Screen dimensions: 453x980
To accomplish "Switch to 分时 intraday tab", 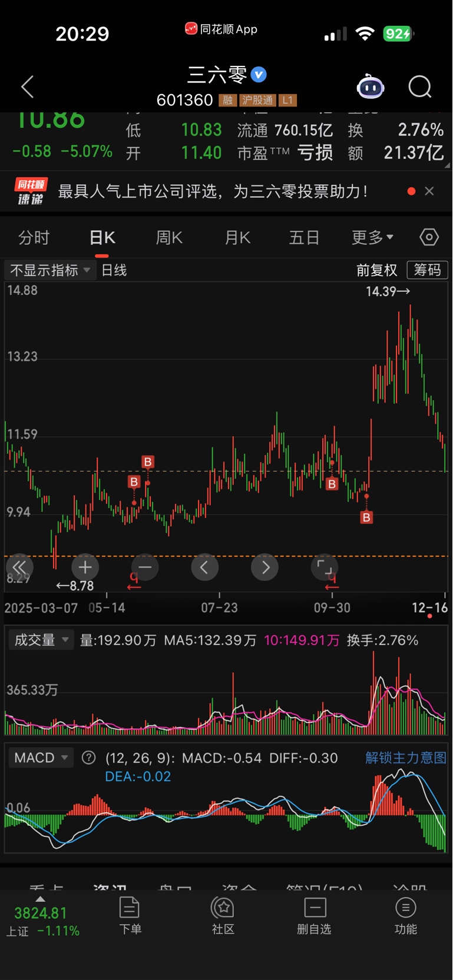I will point(34,238).
